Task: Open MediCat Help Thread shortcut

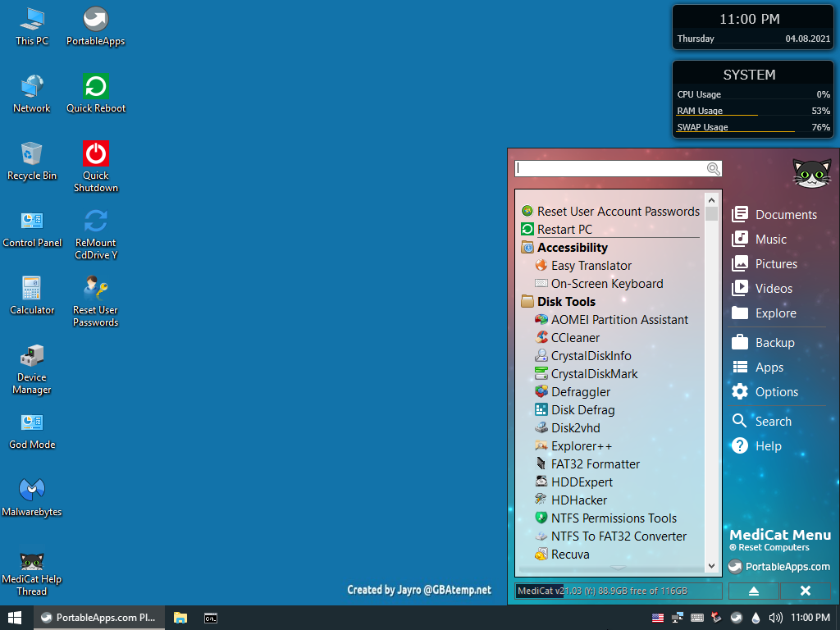Action: 32,573
